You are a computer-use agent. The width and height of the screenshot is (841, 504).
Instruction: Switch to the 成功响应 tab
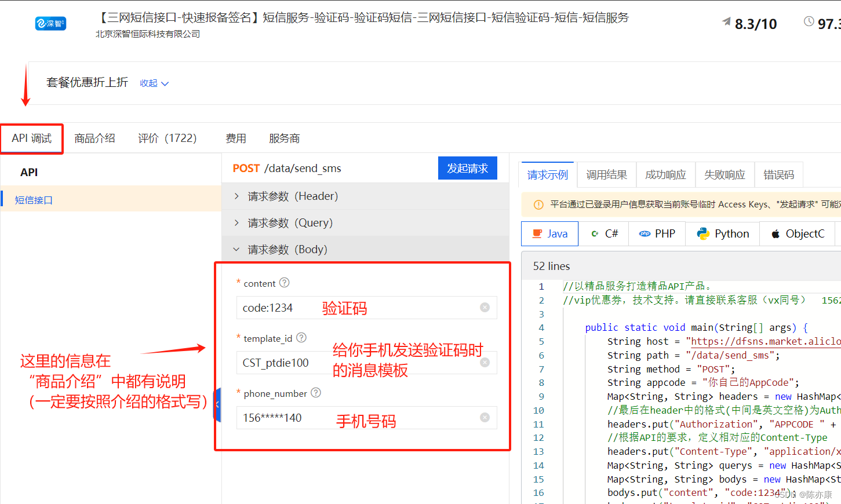coord(666,175)
